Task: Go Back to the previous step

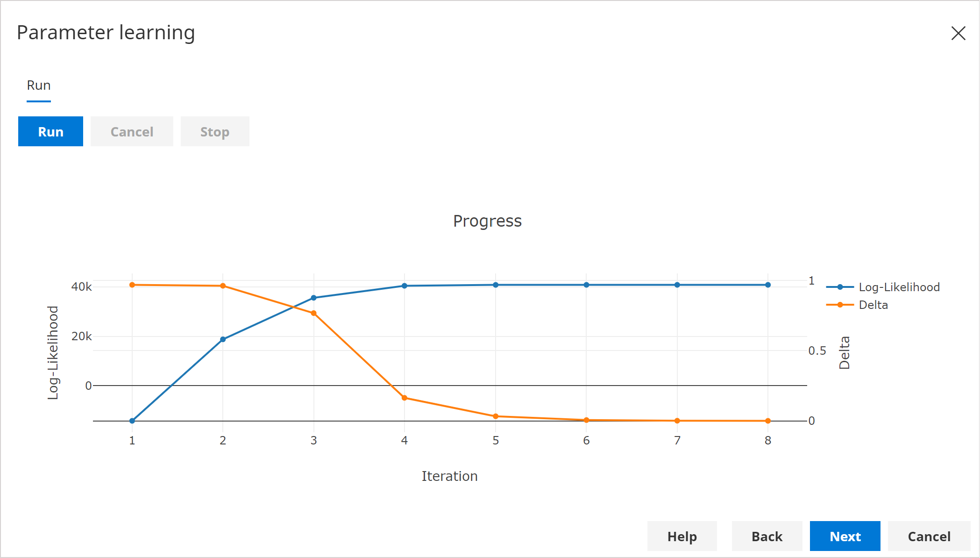Action: click(767, 537)
